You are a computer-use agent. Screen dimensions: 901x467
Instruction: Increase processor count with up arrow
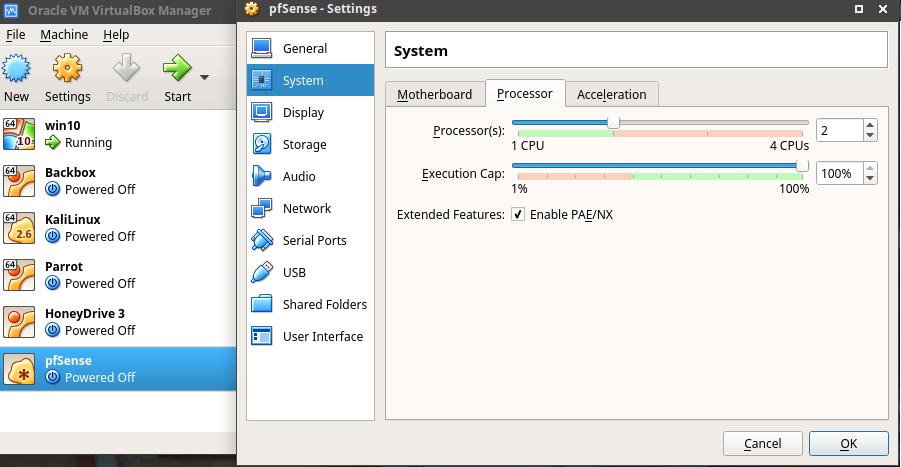click(x=870, y=125)
